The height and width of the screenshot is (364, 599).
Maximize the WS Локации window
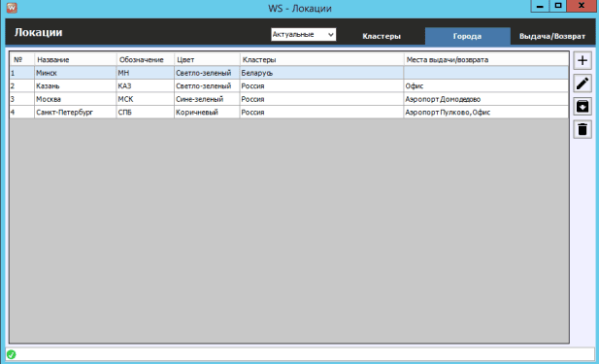click(558, 6)
